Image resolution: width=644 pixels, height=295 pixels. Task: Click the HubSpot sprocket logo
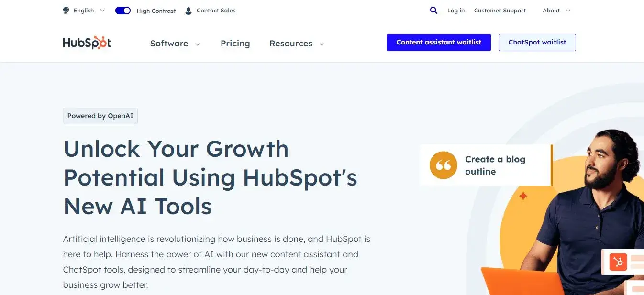[x=87, y=43]
